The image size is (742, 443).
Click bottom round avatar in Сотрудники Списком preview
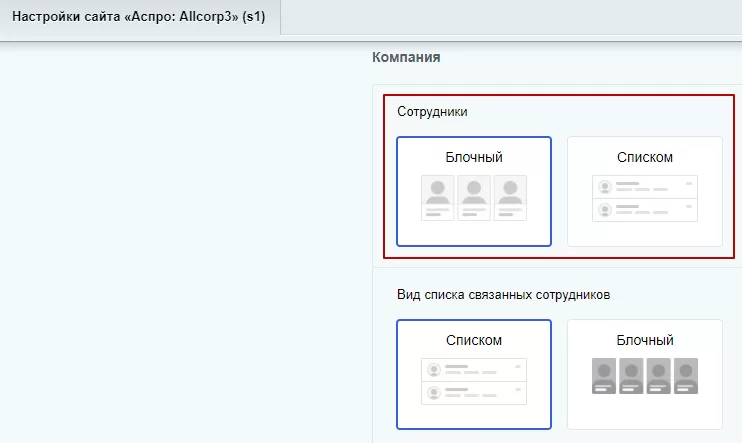(605, 210)
